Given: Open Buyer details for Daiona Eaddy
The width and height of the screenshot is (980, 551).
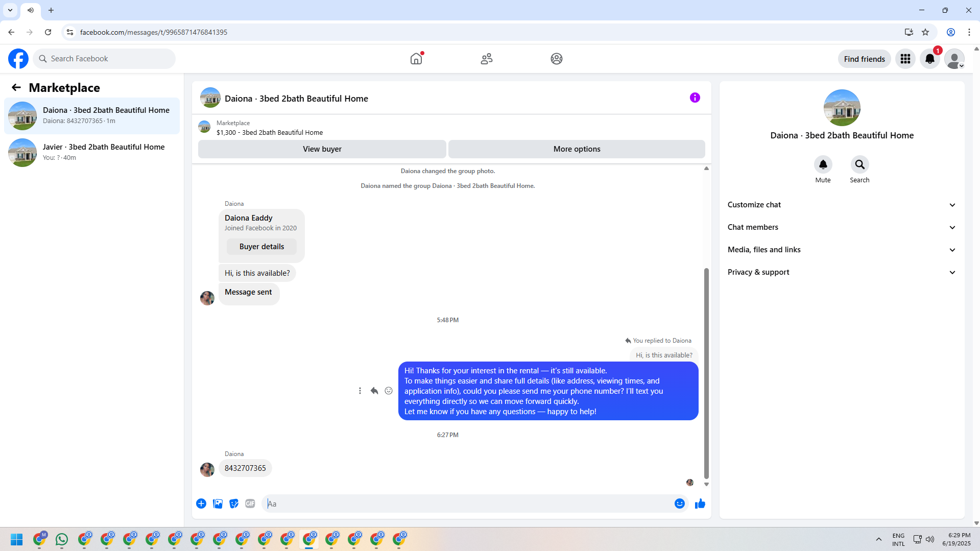Looking at the screenshot, I should [262, 247].
